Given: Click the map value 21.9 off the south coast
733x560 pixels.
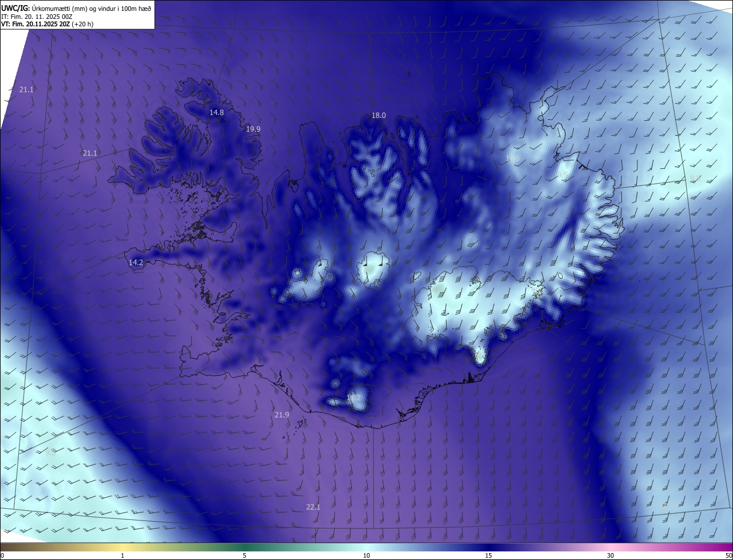Looking at the screenshot, I should 282,415.
